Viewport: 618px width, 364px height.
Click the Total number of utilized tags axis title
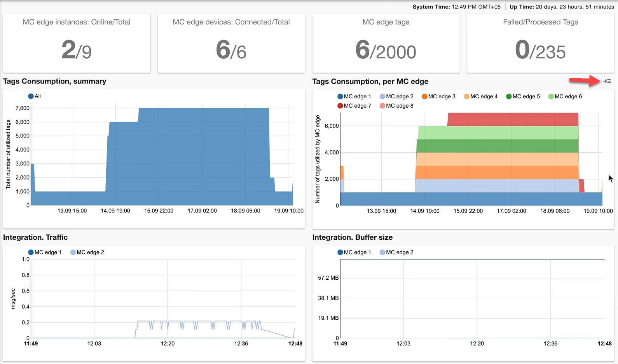click(8, 154)
